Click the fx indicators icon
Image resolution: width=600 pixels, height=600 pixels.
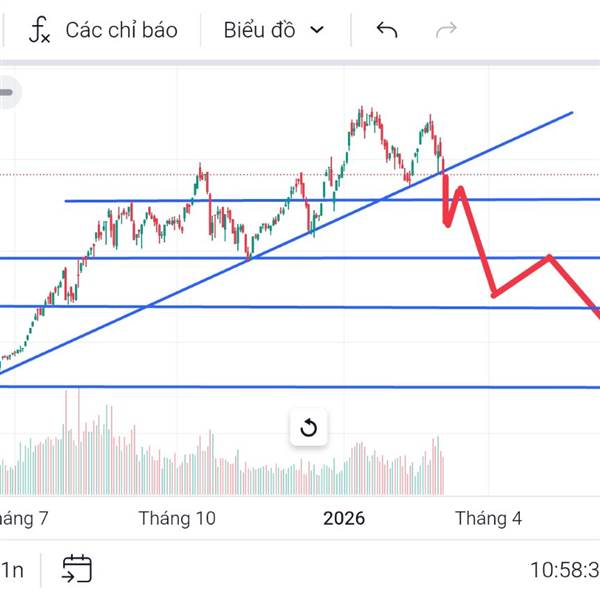[39, 30]
